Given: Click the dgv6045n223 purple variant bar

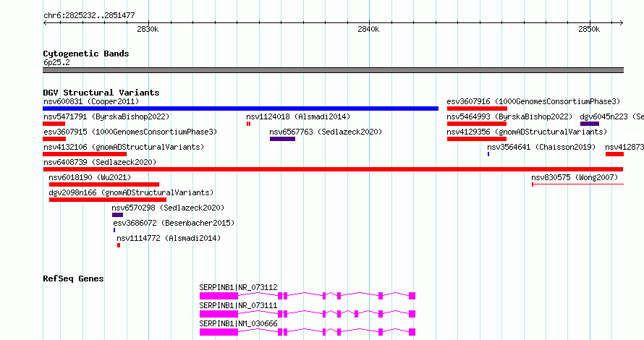Looking at the screenshot, I should (590, 124).
